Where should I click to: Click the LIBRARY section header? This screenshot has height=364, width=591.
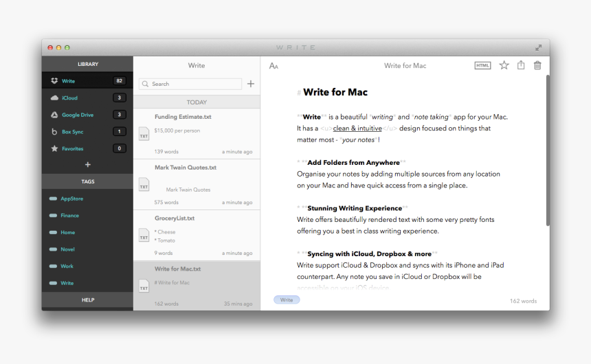click(87, 64)
